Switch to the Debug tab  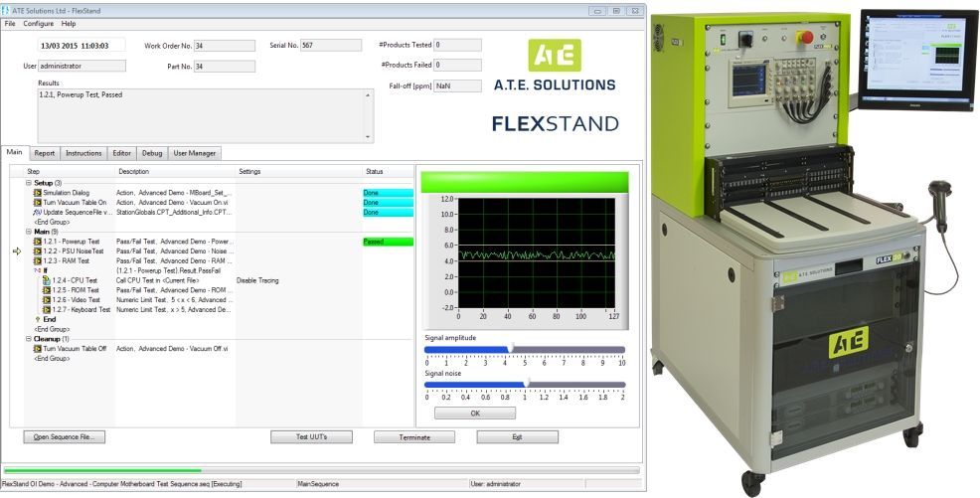(152, 153)
